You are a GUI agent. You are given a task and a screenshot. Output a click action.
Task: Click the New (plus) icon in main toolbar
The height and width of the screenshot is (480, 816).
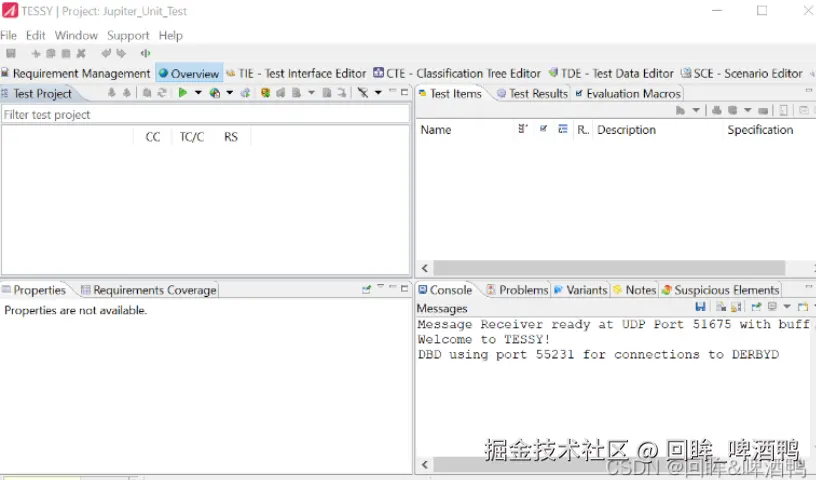[36, 53]
